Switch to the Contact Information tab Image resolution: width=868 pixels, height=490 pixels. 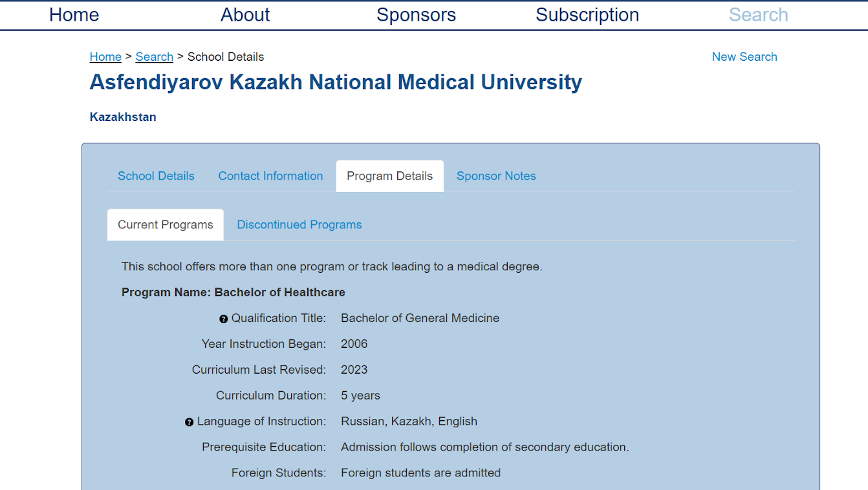[x=270, y=176]
